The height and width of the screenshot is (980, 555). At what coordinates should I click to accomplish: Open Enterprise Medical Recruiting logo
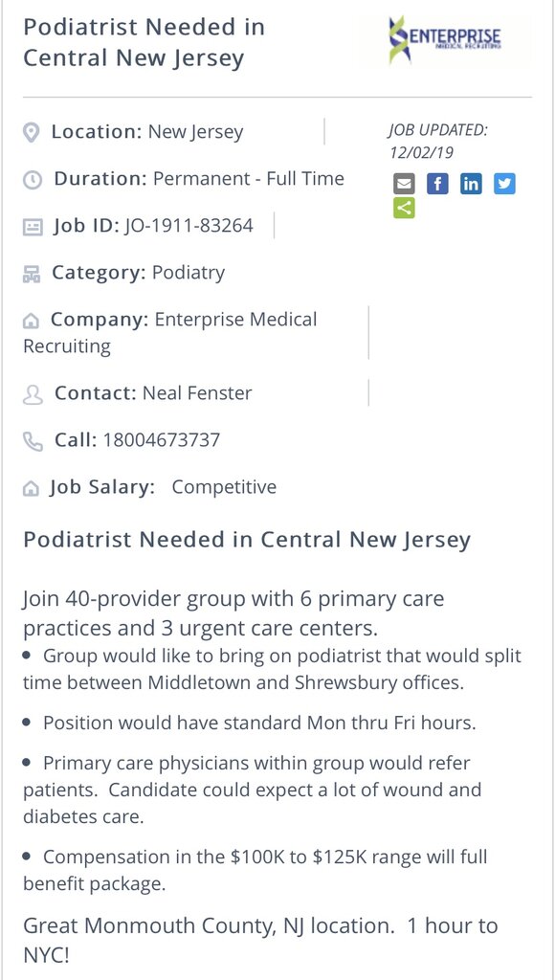[444, 39]
